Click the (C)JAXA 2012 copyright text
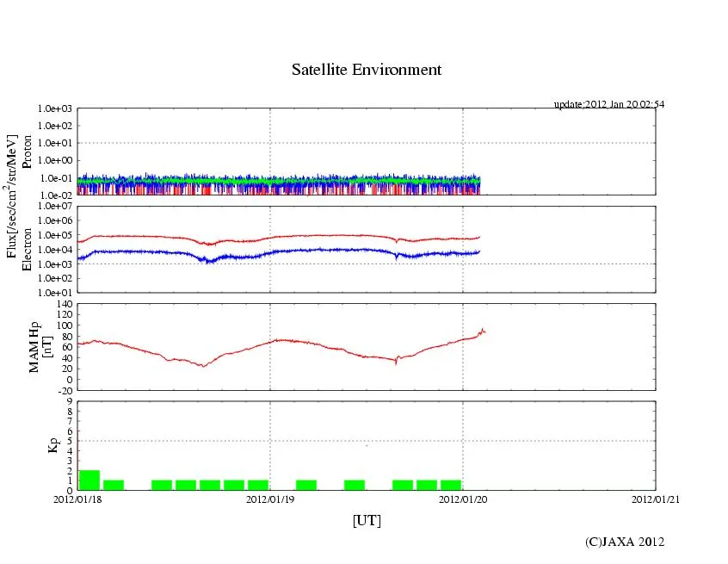The width and height of the screenshot is (728, 564). point(625,542)
